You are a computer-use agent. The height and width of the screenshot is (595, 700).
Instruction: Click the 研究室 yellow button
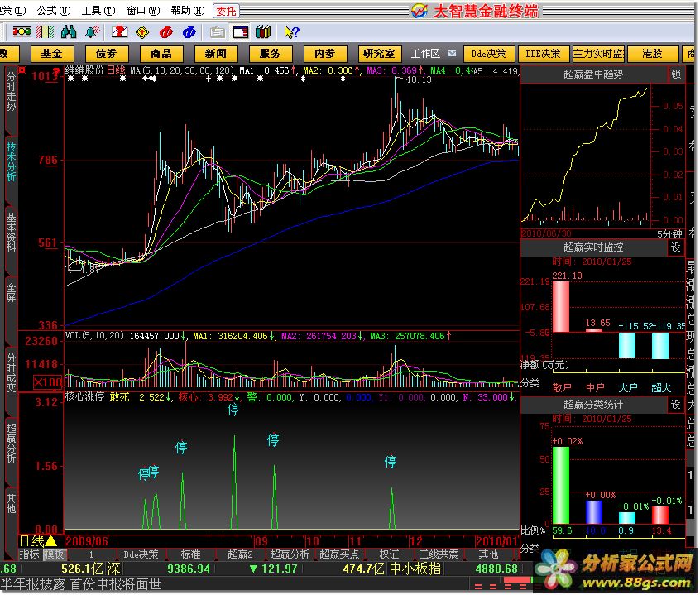coord(380,54)
